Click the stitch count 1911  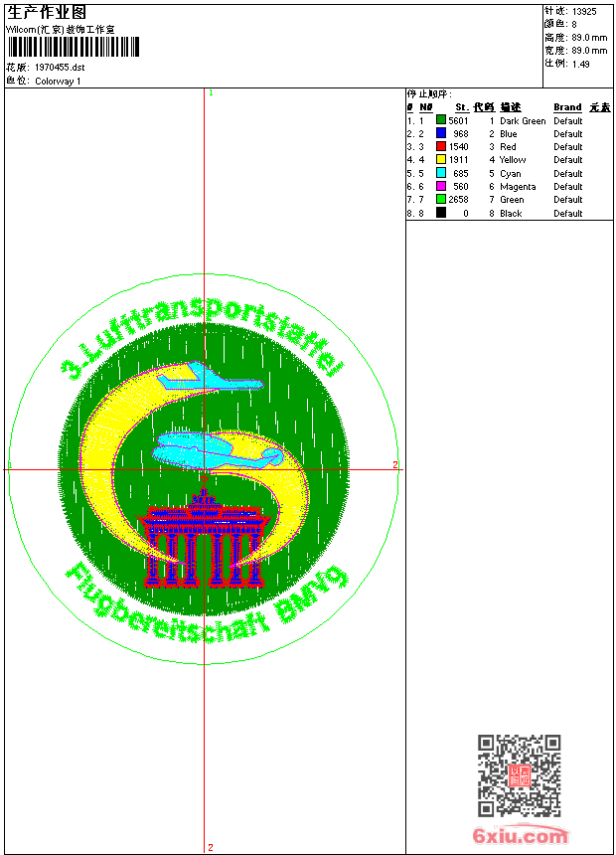(x=458, y=160)
